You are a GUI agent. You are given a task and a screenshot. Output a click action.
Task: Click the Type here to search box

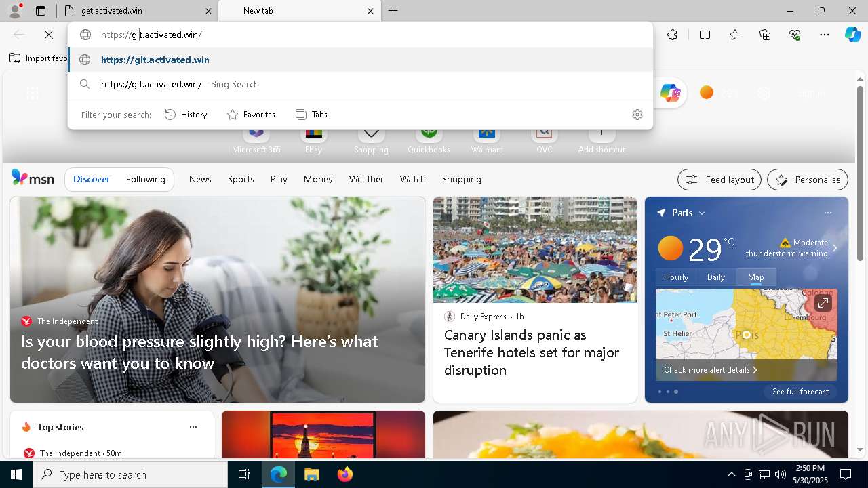130,474
